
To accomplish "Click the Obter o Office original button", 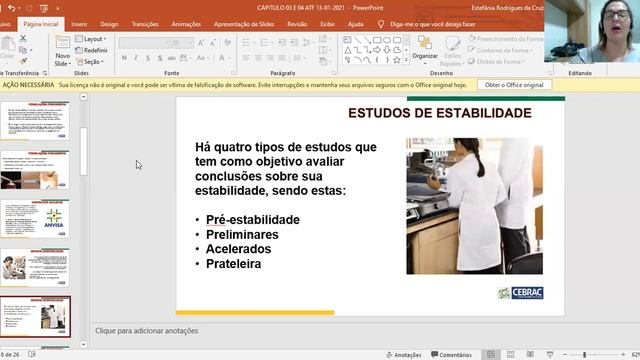I will click(514, 85).
